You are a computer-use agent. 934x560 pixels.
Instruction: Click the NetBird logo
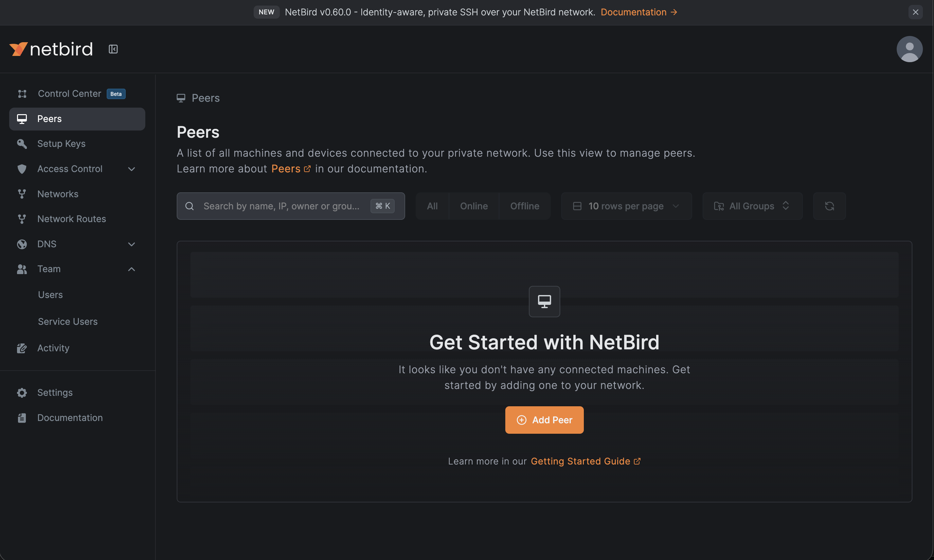click(51, 49)
